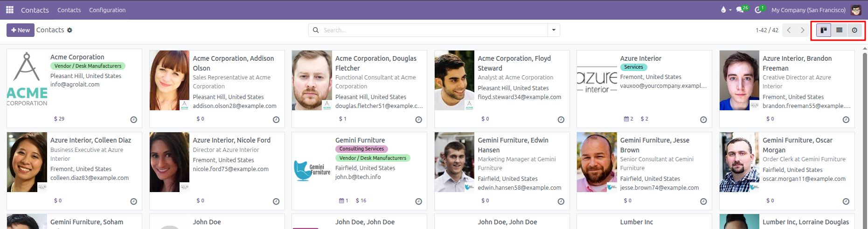The width and height of the screenshot is (868, 229).
Task: Switch to Kanban view
Action: [x=824, y=30]
